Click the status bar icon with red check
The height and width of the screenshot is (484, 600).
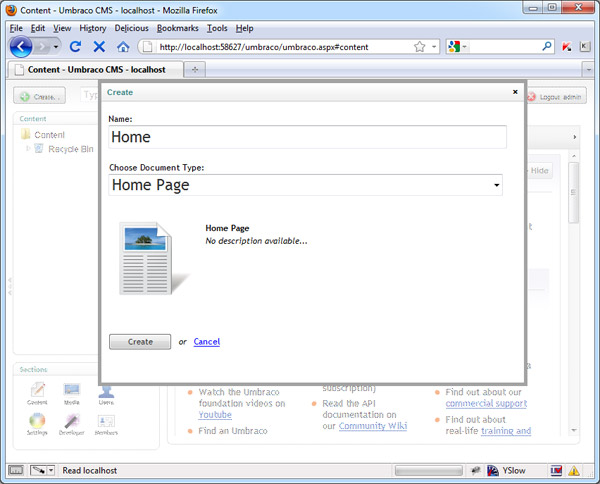click(x=556, y=471)
